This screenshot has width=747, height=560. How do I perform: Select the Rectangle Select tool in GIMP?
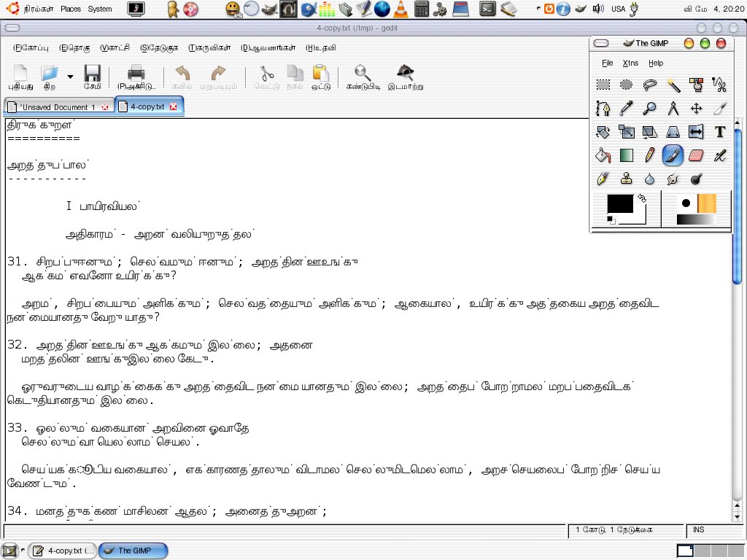click(603, 85)
